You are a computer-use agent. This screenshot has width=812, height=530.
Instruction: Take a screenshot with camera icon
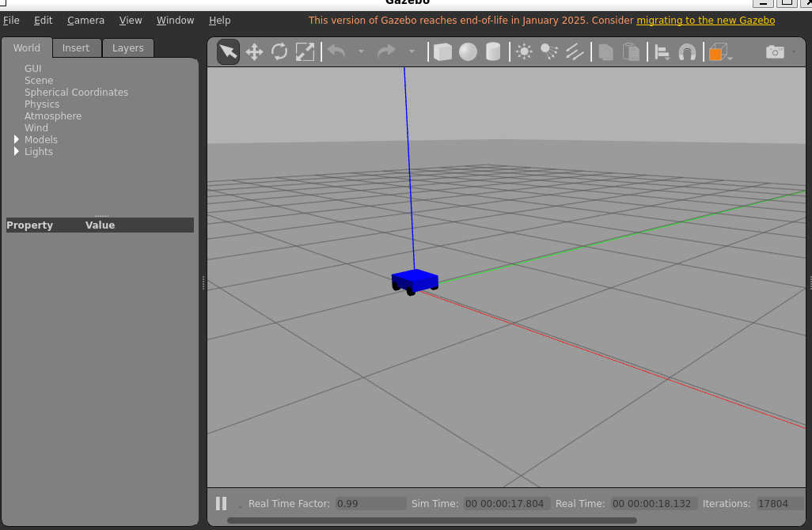[775, 52]
